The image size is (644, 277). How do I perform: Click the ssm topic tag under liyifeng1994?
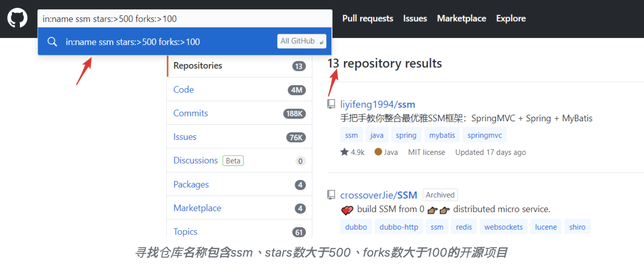351,135
